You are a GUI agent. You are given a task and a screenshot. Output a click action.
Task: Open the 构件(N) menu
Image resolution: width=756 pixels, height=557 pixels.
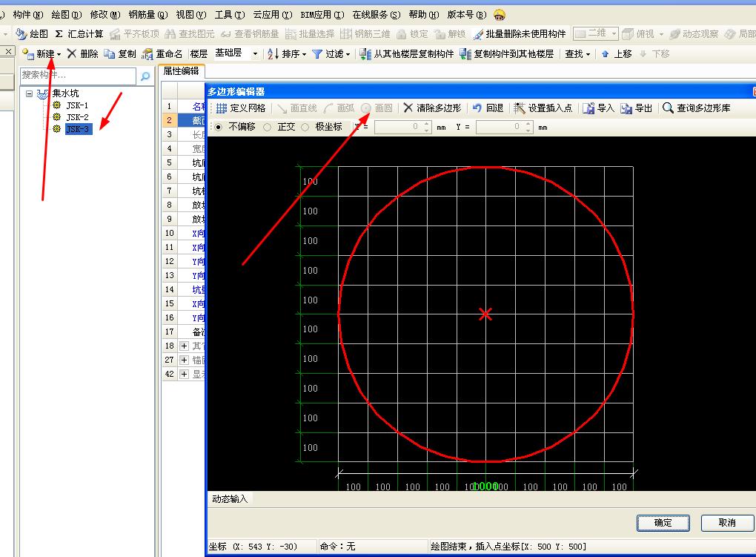pyautogui.click(x=28, y=15)
